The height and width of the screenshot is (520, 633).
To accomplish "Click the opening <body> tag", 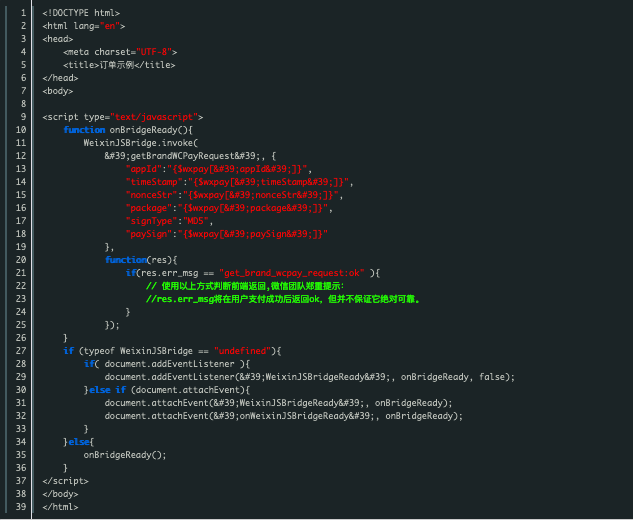I will pos(58,91).
